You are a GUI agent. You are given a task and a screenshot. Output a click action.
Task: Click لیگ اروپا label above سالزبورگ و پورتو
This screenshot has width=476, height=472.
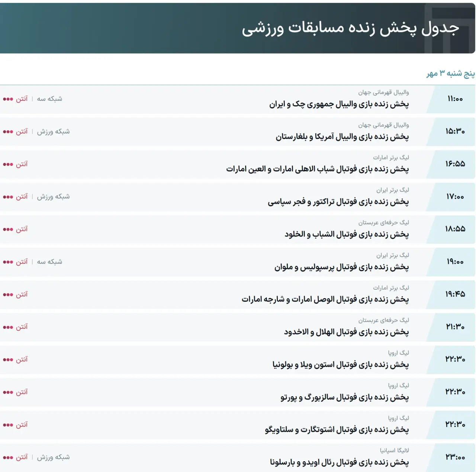398,386
